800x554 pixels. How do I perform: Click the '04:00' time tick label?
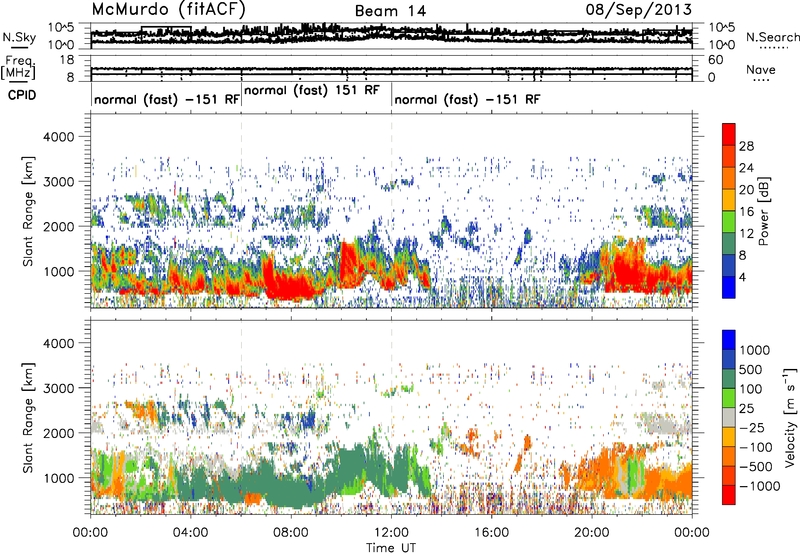click(x=191, y=533)
